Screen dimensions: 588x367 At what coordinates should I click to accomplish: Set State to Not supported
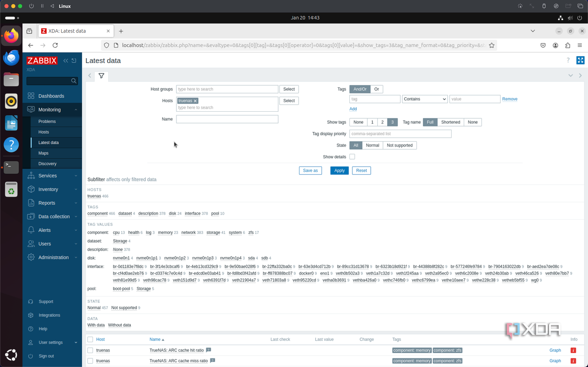click(x=399, y=145)
